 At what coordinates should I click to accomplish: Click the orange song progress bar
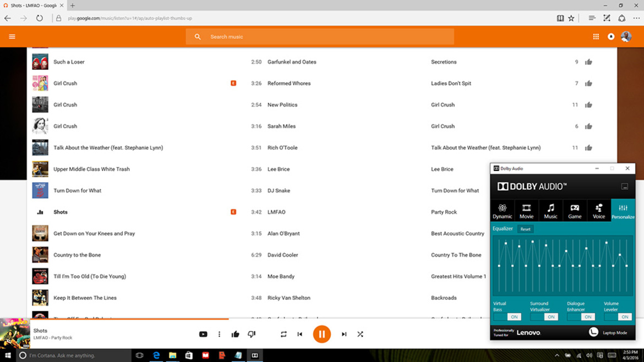pyautogui.click(x=130, y=319)
